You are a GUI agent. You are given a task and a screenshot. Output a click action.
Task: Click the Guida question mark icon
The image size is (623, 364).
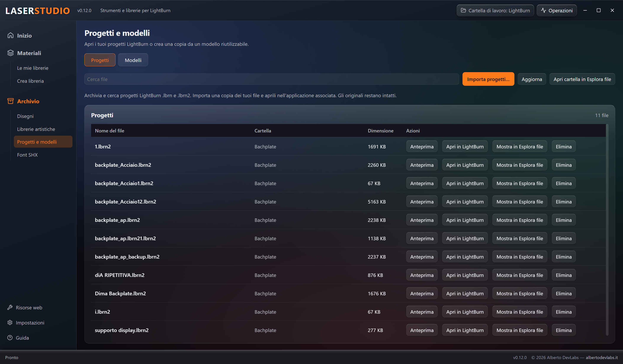pyautogui.click(x=10, y=337)
